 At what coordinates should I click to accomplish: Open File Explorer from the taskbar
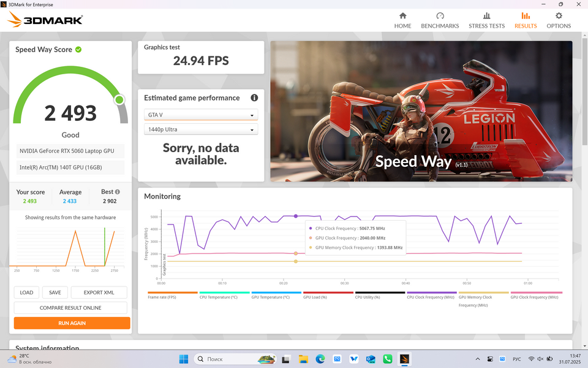[x=303, y=359]
